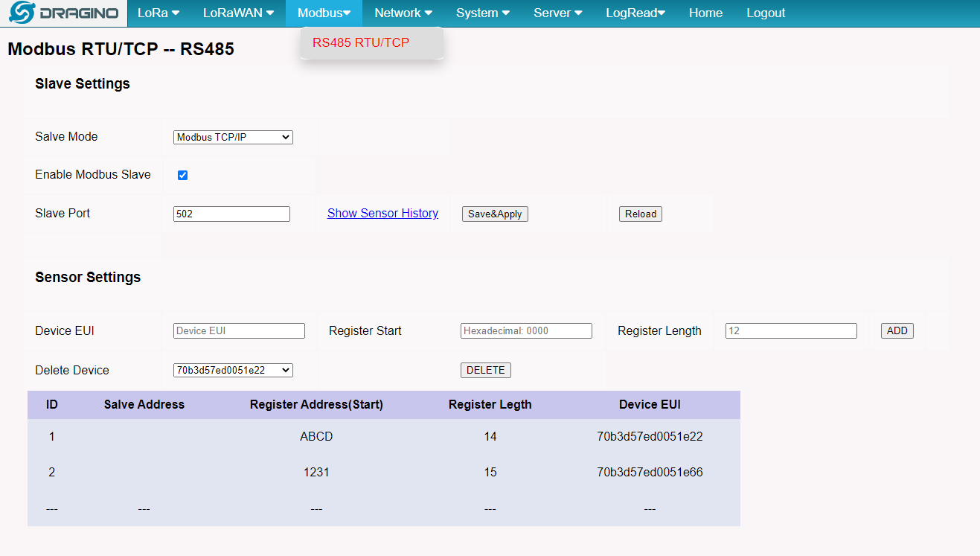Open the Salve Mode dropdown
This screenshot has width=980, height=556.
click(x=233, y=137)
